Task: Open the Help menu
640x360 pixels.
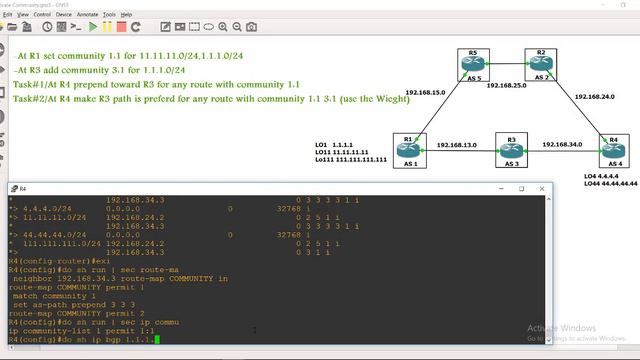Action: (126, 14)
